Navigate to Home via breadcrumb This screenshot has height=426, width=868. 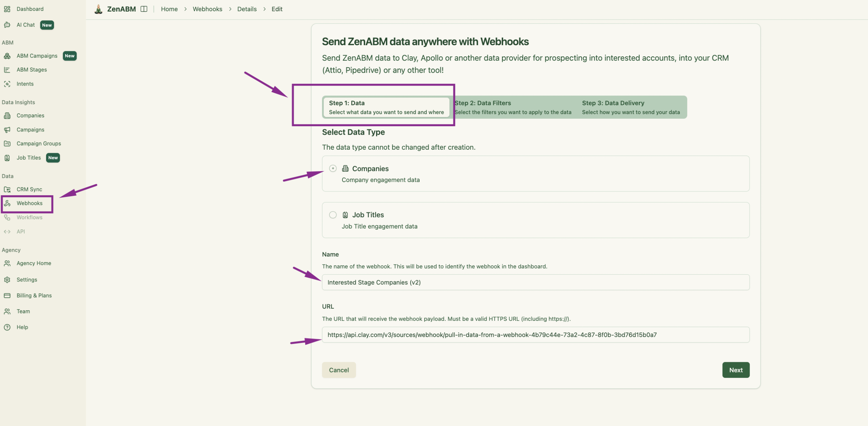pos(169,9)
